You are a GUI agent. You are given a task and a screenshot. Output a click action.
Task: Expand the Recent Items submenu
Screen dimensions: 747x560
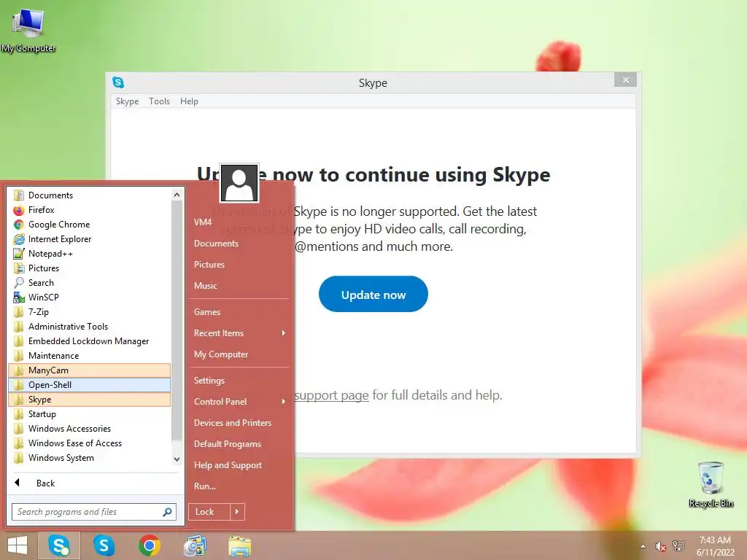(x=239, y=332)
